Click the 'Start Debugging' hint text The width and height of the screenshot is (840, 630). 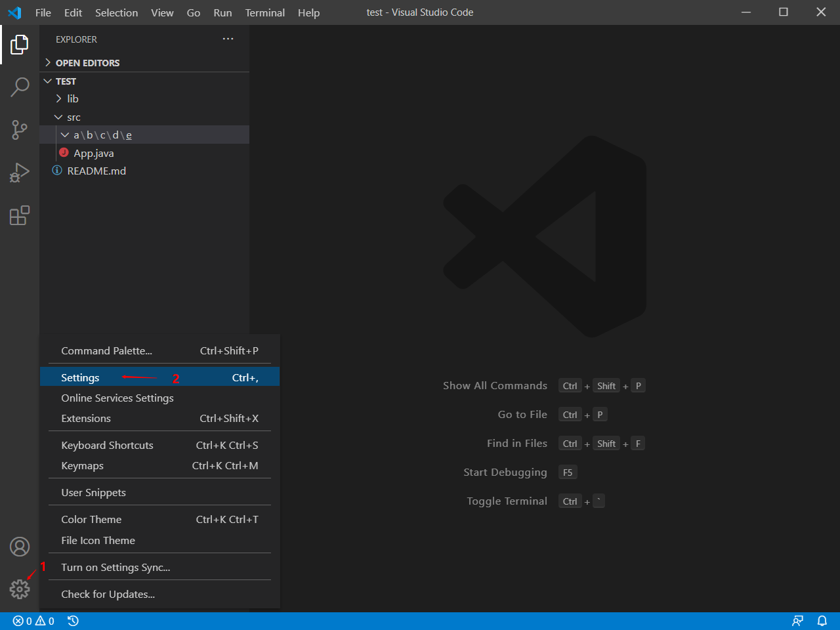[505, 472]
